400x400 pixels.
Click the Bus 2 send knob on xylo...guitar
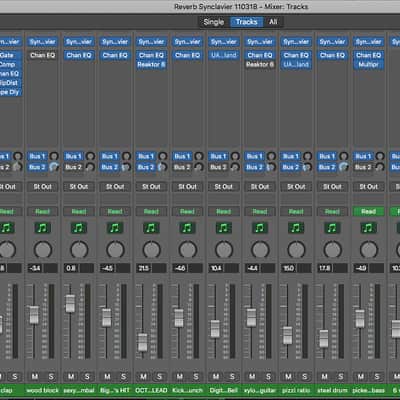click(271, 167)
